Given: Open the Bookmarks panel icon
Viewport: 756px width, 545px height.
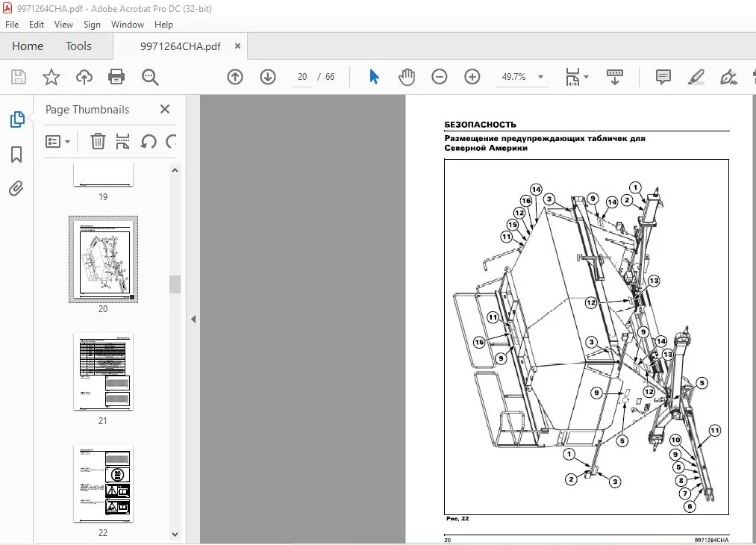Looking at the screenshot, I should coord(16,155).
